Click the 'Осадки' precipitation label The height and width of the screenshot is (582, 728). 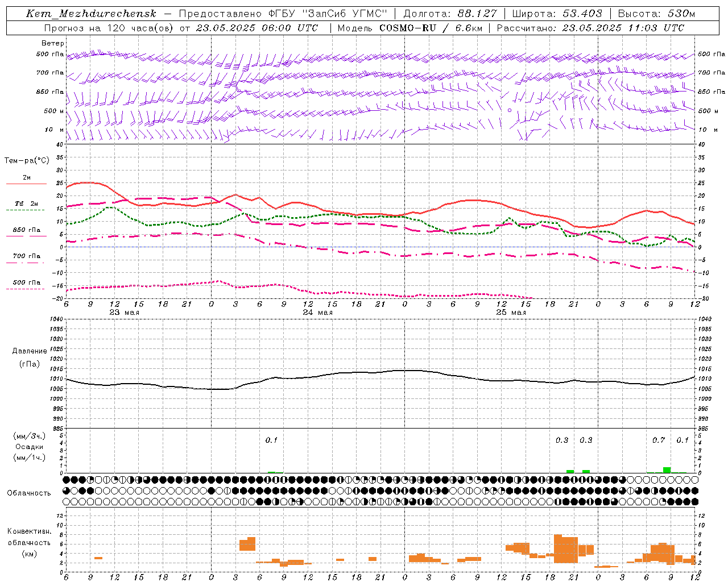click(x=30, y=447)
